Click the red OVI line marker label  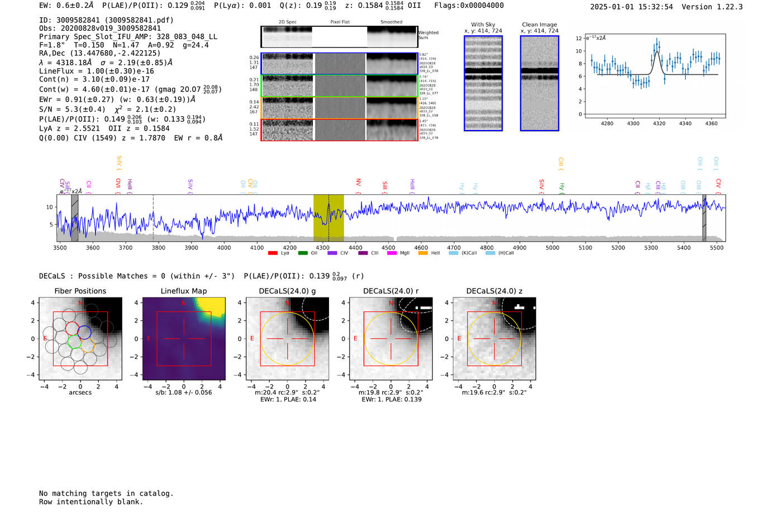(118, 185)
